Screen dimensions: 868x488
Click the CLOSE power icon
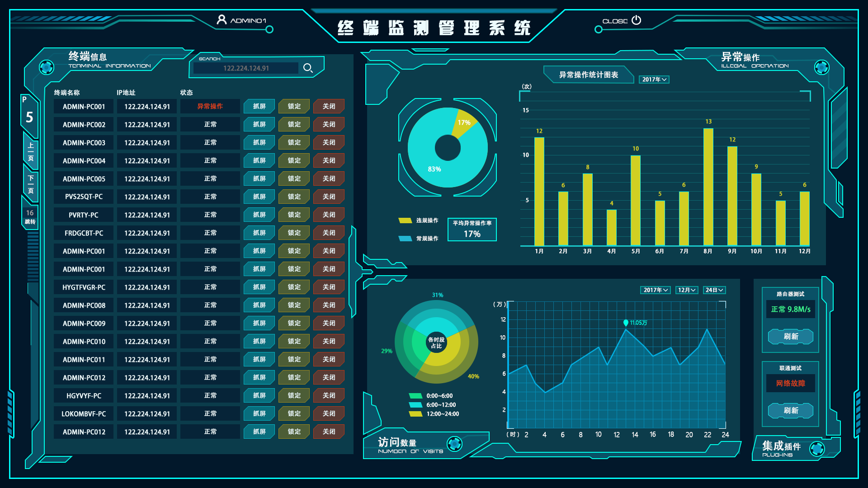pyautogui.click(x=637, y=20)
